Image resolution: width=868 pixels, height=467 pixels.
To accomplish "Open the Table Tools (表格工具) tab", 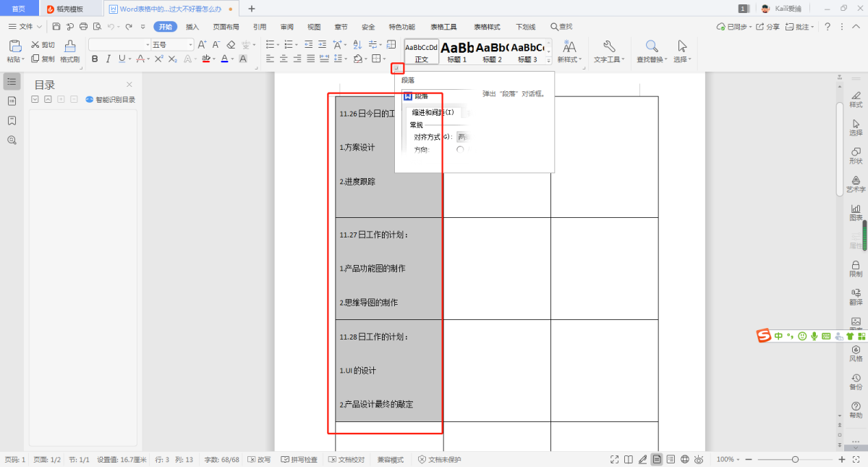I will click(x=444, y=27).
